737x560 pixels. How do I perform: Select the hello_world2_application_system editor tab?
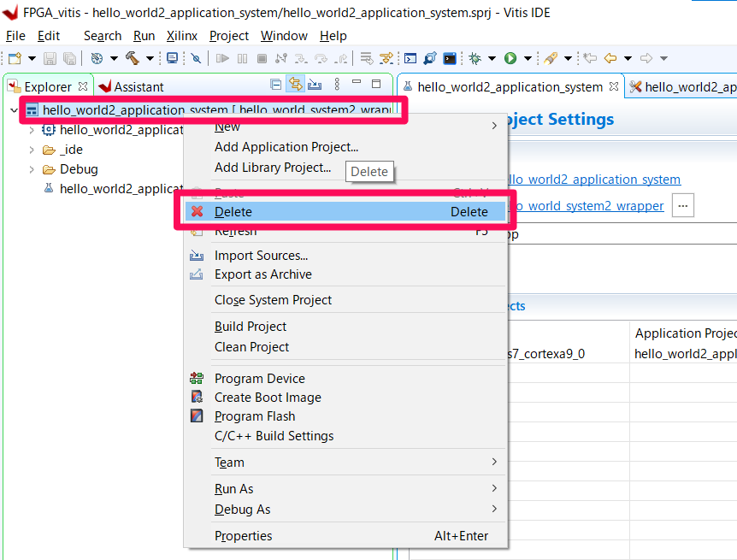[510, 87]
